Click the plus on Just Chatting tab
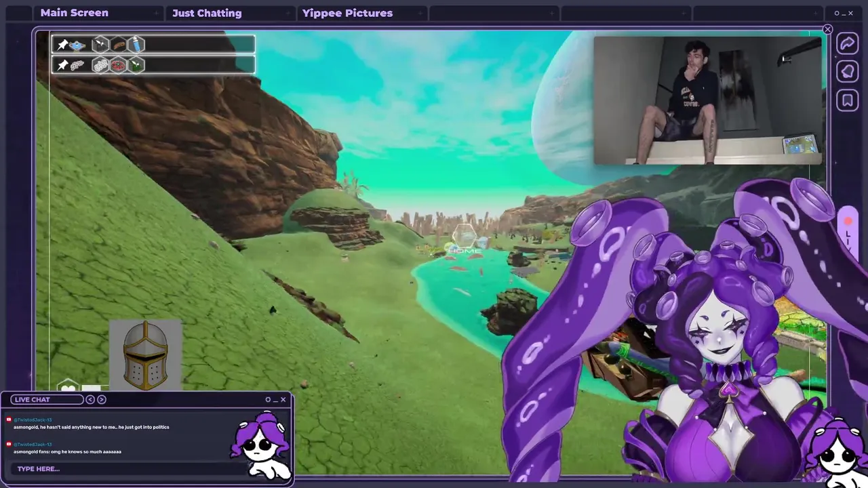Image resolution: width=868 pixels, height=488 pixels. [288, 13]
